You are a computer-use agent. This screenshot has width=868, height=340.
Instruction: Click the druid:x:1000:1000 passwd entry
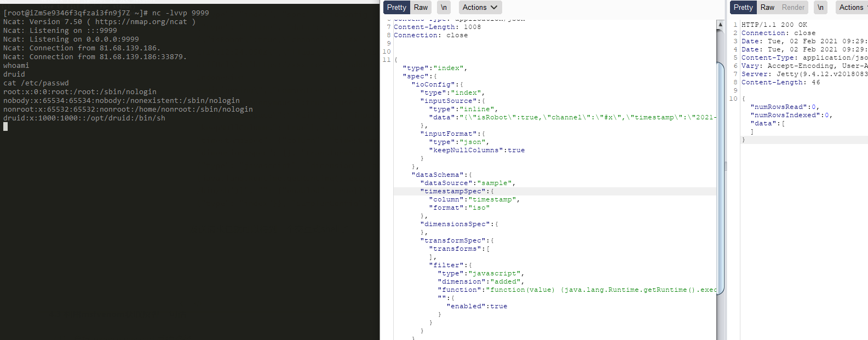tap(84, 118)
